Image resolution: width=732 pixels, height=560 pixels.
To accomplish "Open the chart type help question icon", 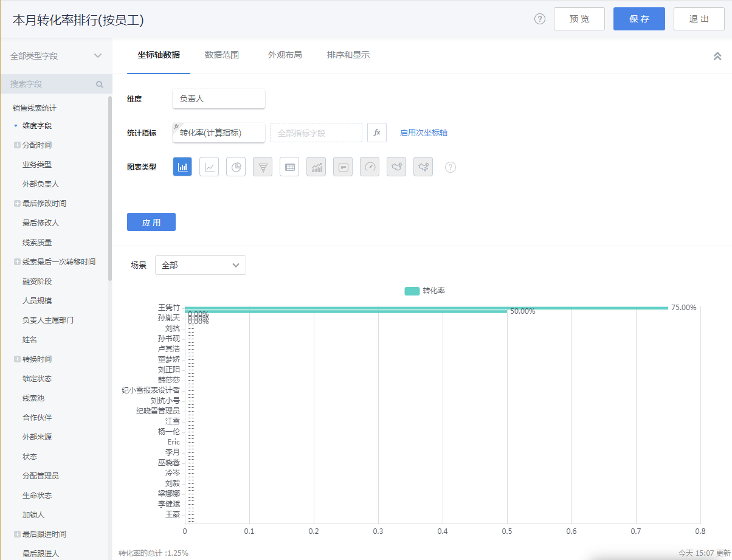I will coord(451,167).
